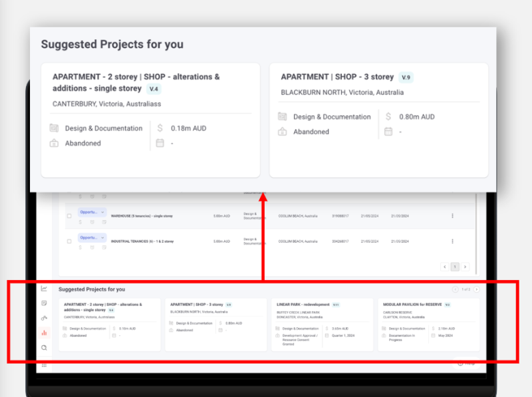Tick the checkbox for INDUSTRIAL TENANCIES row
The image size is (532, 397).
[x=69, y=241]
